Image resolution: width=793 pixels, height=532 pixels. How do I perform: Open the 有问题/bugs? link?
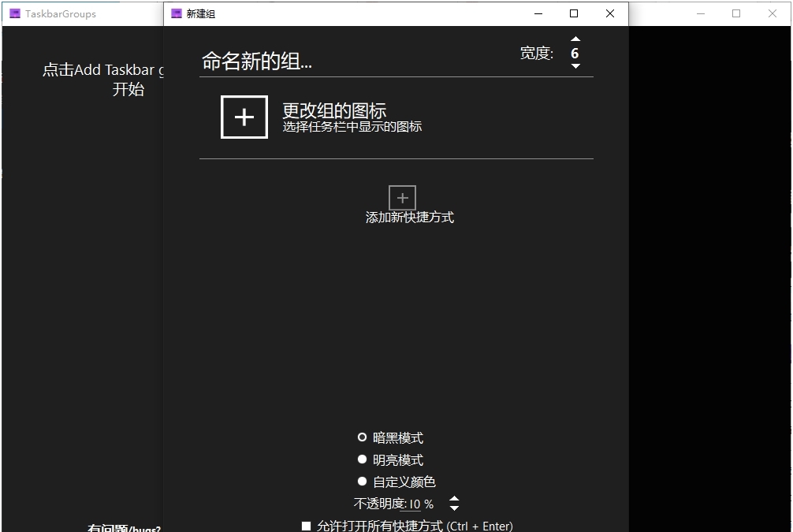point(123,528)
